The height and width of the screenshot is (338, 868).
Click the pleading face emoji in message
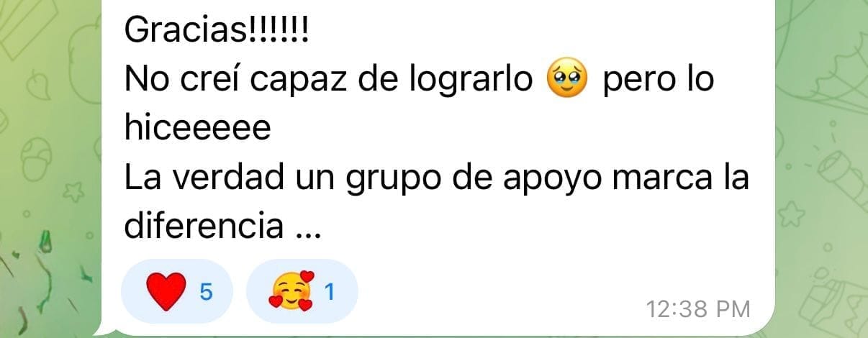(568, 79)
